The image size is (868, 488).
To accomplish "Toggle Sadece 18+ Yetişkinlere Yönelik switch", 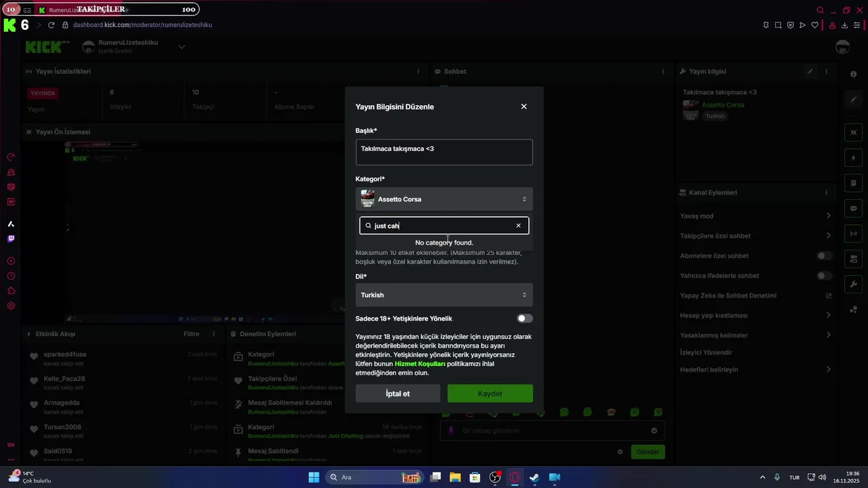I will click(525, 319).
